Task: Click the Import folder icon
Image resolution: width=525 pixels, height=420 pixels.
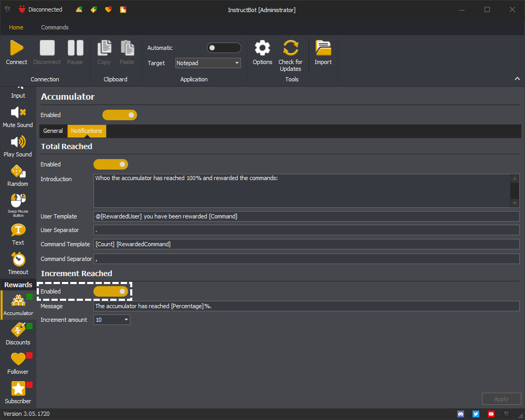Action: (x=323, y=48)
